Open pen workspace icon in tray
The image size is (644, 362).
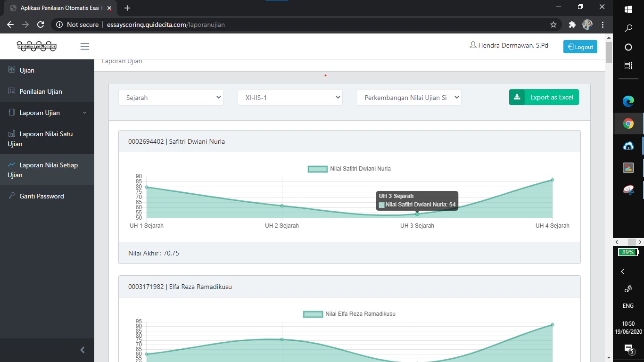(x=628, y=288)
